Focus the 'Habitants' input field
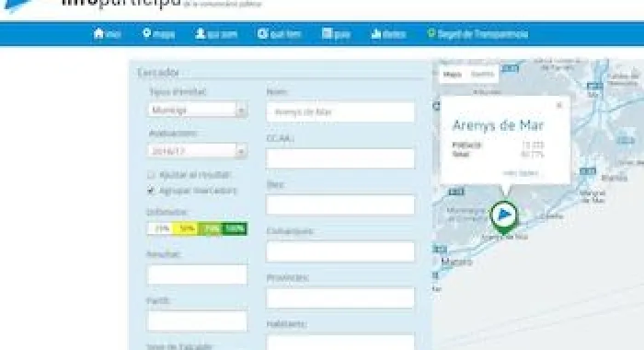 tap(340, 343)
